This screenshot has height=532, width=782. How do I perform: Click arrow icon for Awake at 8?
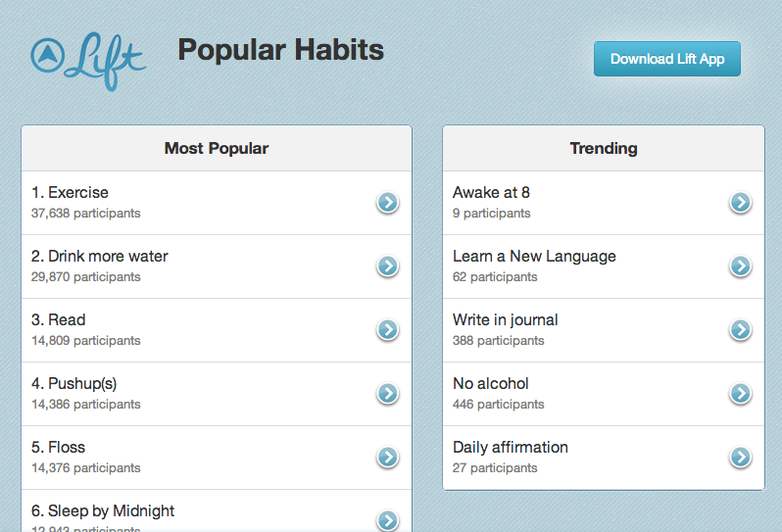[741, 203]
